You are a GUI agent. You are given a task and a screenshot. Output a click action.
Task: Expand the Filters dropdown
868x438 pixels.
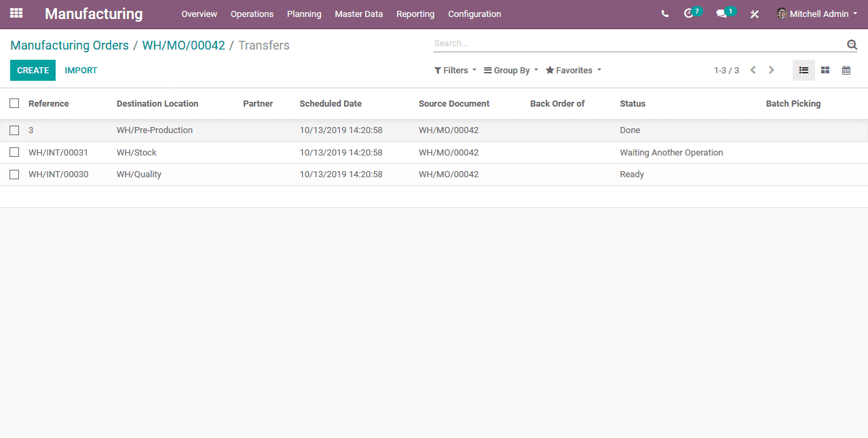coord(455,71)
